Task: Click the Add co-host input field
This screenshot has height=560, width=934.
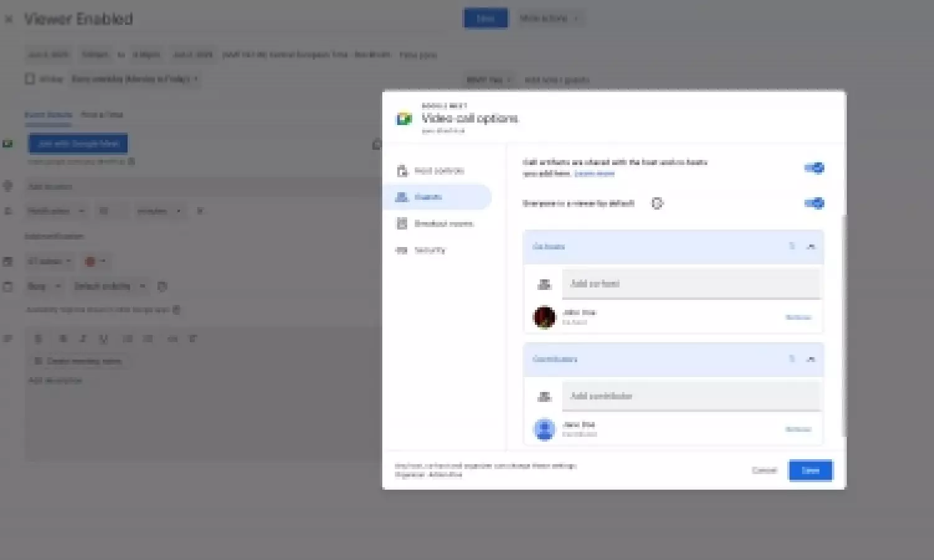Action: 691,284
